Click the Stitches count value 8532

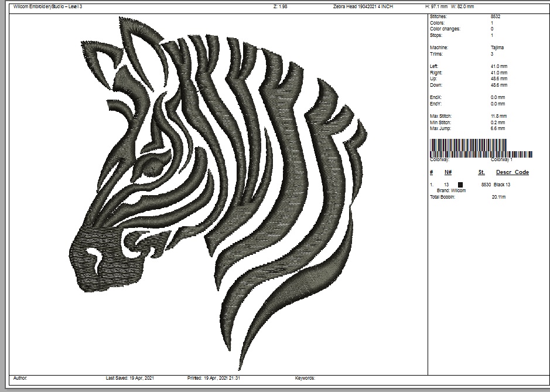[x=496, y=16]
